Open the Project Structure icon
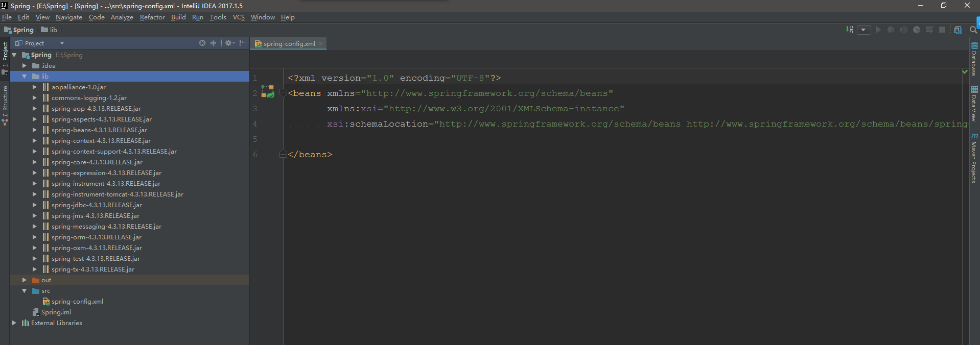 click(958, 30)
